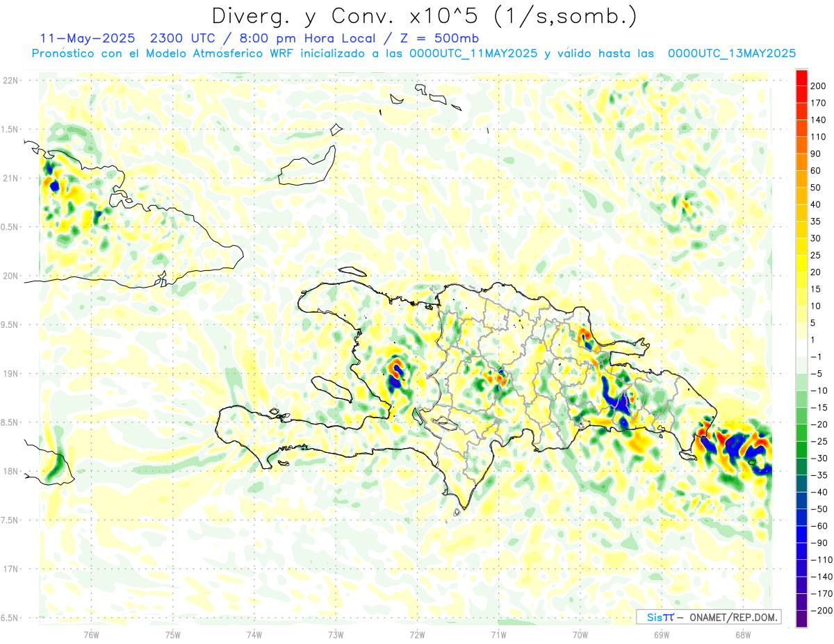
Task: Click the "10" colorbar value
Action: click(816, 306)
